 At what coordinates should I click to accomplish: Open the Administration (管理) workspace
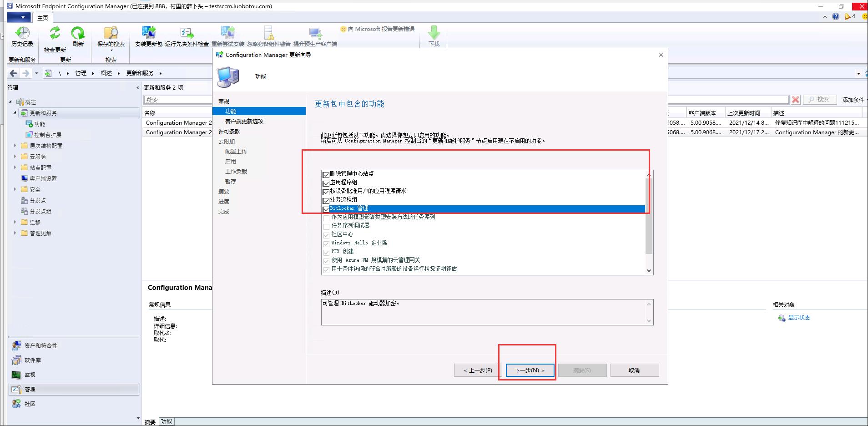coord(74,389)
